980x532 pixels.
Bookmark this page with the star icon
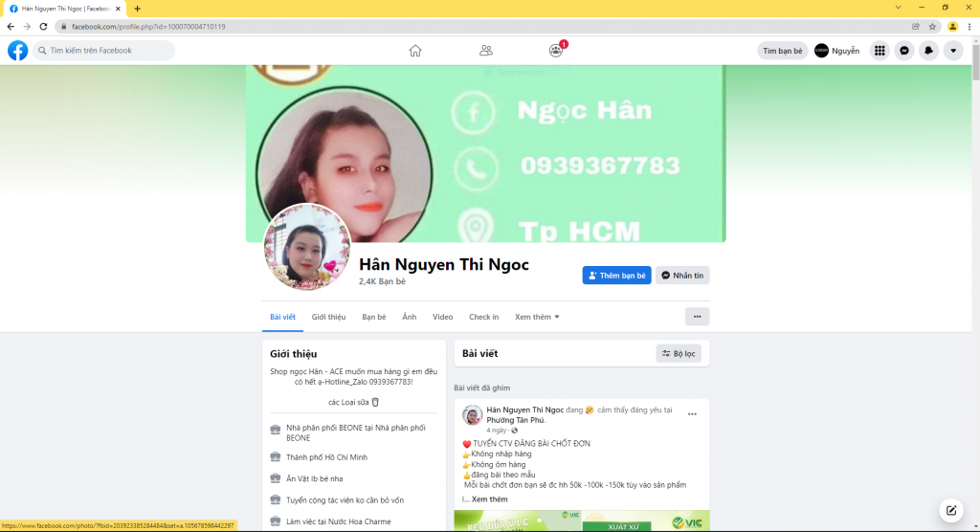point(932,26)
